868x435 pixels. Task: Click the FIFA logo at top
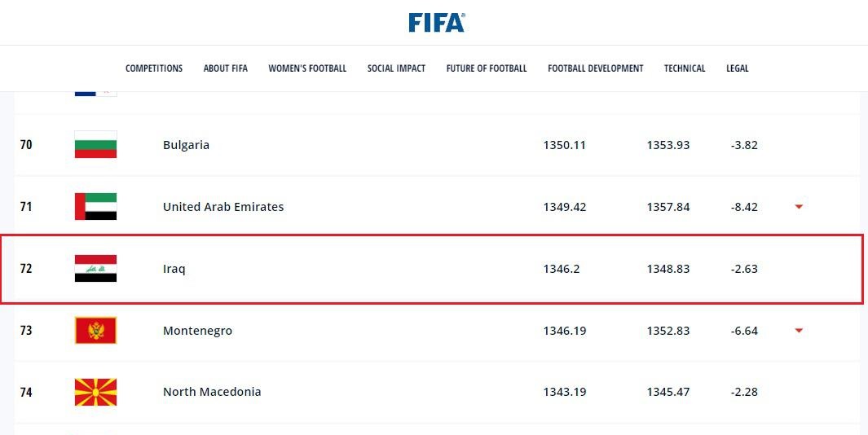(437, 23)
